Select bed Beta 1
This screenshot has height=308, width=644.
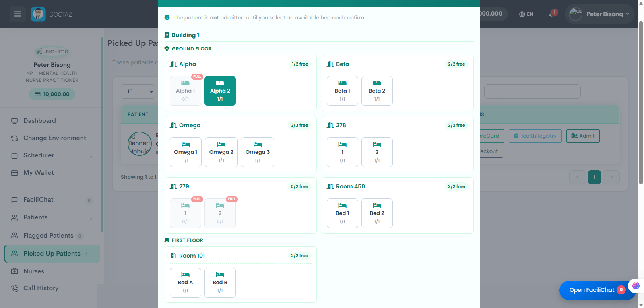pyautogui.click(x=343, y=91)
